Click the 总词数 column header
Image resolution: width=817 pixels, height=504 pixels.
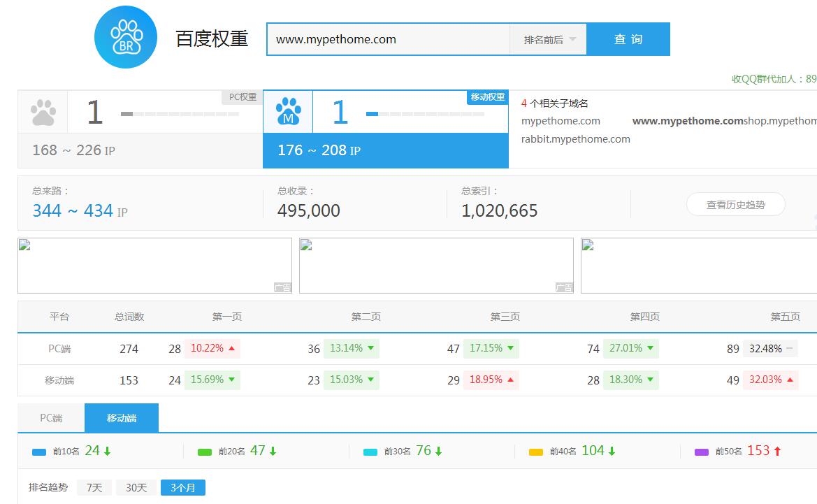tap(129, 317)
